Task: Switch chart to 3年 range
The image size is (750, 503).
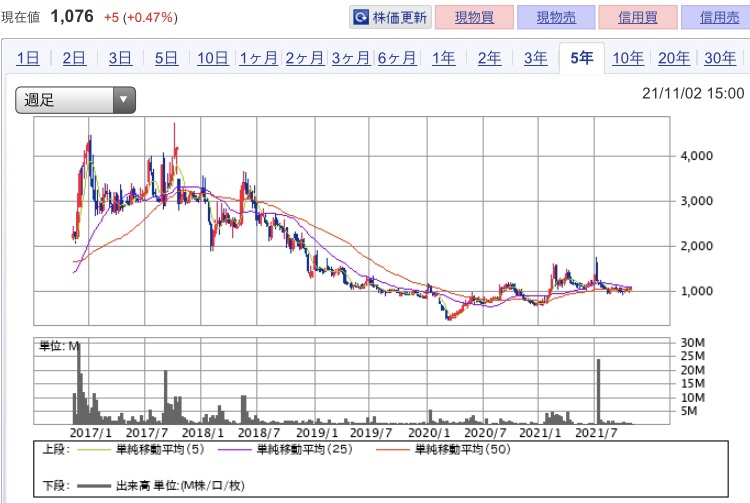Action: (x=535, y=58)
